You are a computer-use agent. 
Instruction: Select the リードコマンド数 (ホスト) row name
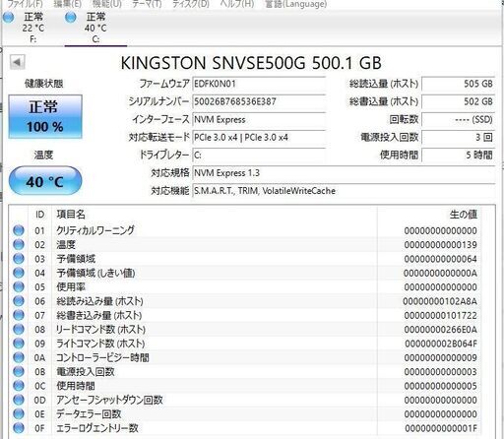100,329
